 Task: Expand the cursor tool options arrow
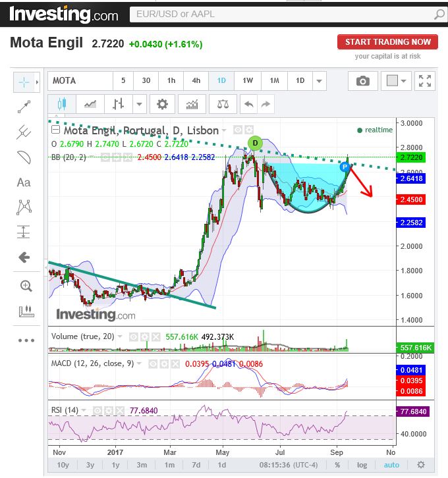[x=37, y=82]
